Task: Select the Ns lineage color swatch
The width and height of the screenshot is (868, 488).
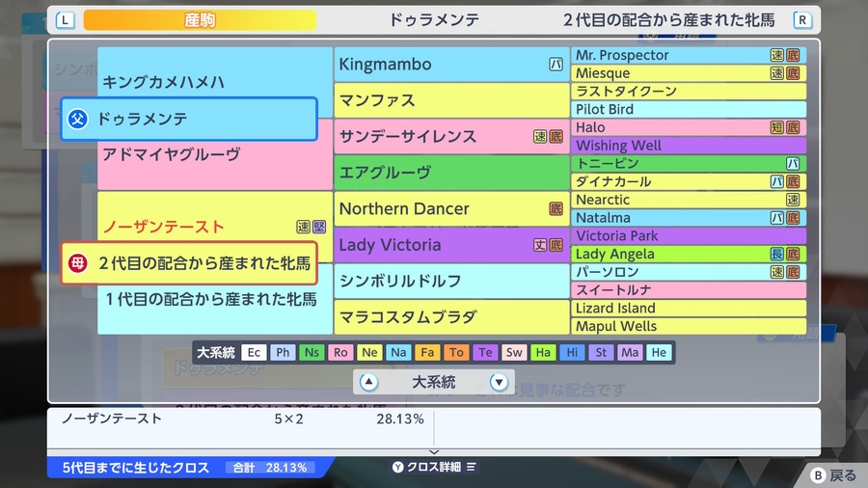Action: pos(312,352)
